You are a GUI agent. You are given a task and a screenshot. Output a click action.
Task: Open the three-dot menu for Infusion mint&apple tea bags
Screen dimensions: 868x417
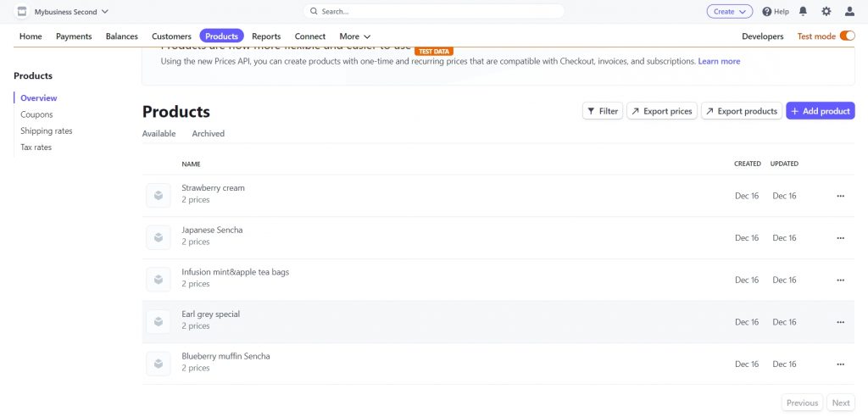click(840, 281)
